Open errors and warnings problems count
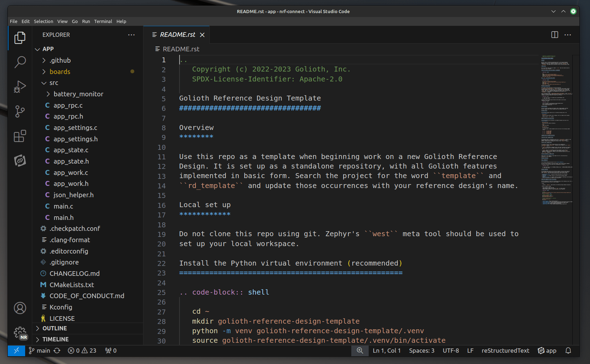The image size is (590, 364). (82, 351)
